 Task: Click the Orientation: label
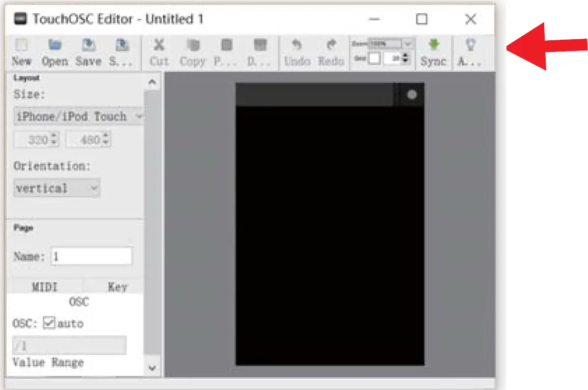click(x=52, y=166)
